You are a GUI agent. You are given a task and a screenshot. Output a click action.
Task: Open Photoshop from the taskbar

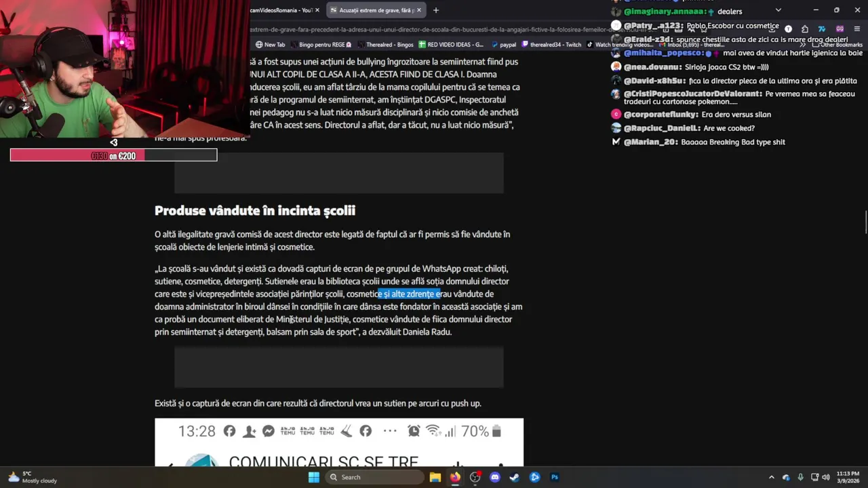point(555,477)
